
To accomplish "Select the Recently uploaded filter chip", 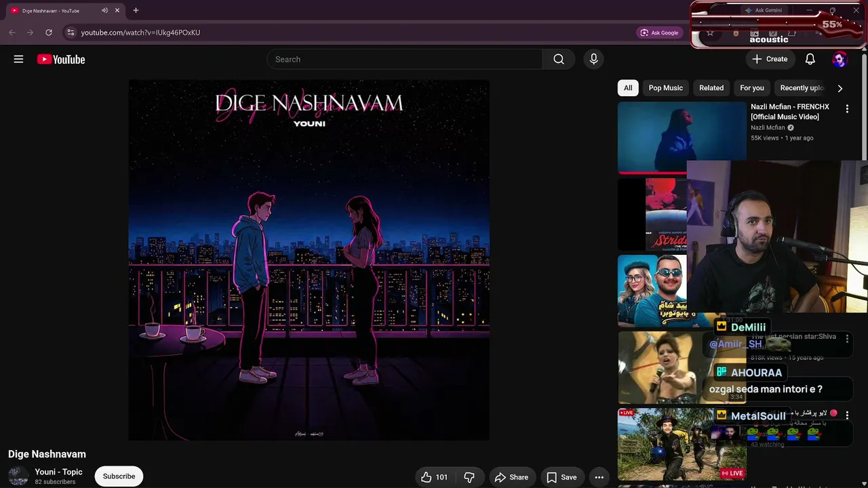I will pos(801,88).
